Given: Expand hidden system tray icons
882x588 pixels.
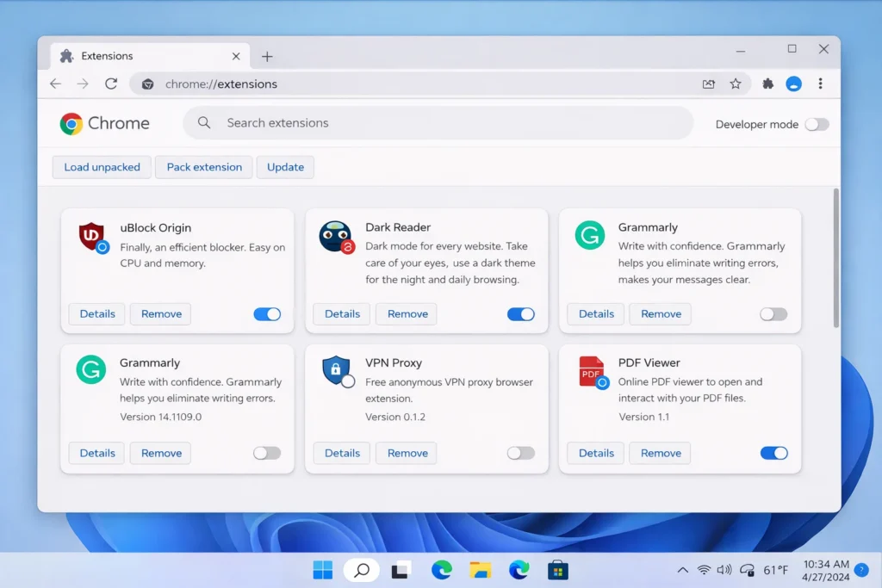Looking at the screenshot, I should click(681, 569).
